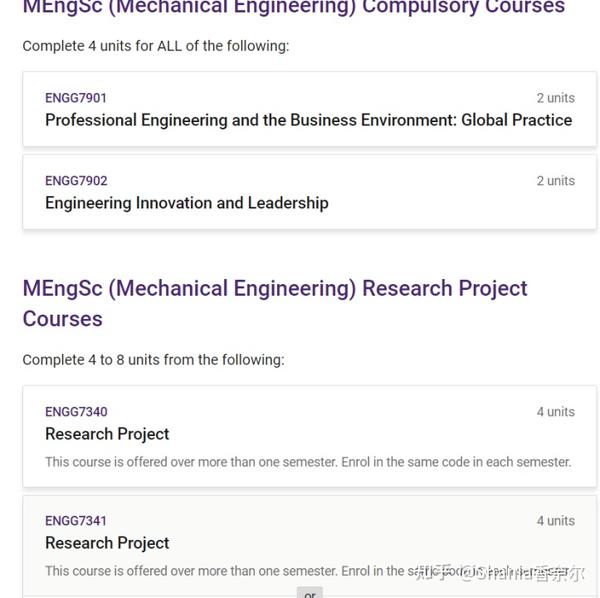
Task: Select the ENGG7341 Research Project title
Action: pos(107,543)
